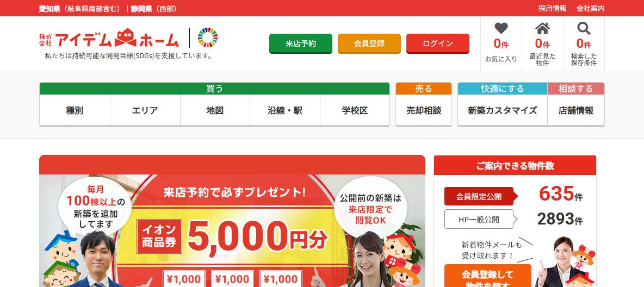
Task: Select 地図 in the buy menu
Action: [215, 110]
